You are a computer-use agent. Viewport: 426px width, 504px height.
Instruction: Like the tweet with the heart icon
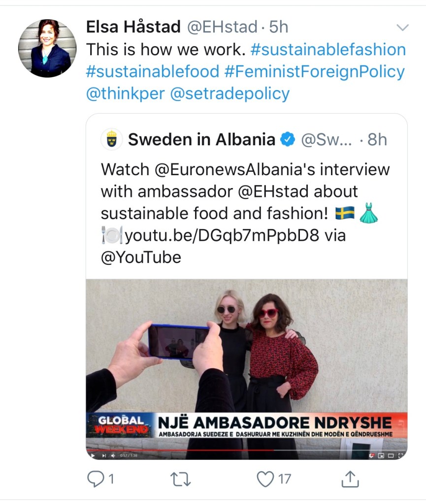pos(266,478)
